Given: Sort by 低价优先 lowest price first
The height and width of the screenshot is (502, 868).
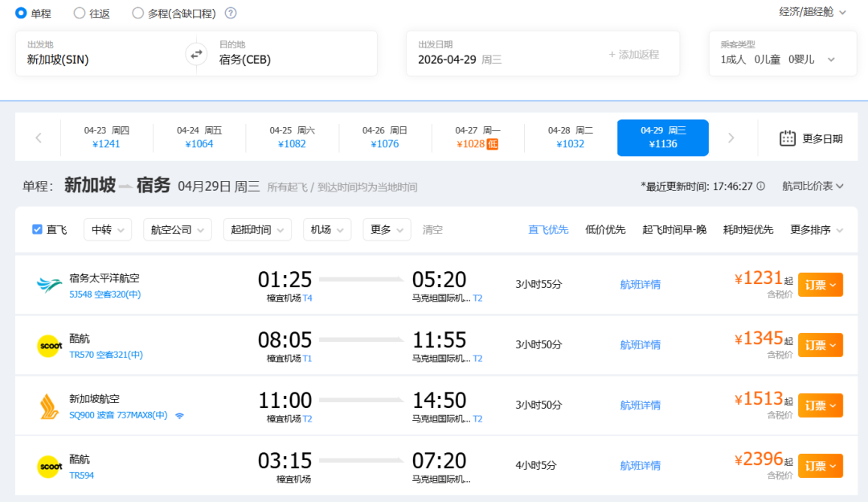Looking at the screenshot, I should pyautogui.click(x=605, y=229).
